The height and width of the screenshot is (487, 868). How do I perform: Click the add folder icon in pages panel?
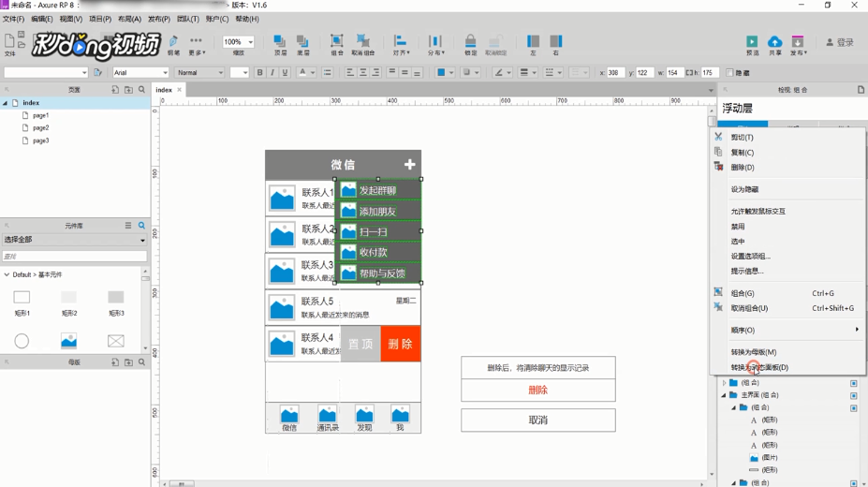point(128,90)
